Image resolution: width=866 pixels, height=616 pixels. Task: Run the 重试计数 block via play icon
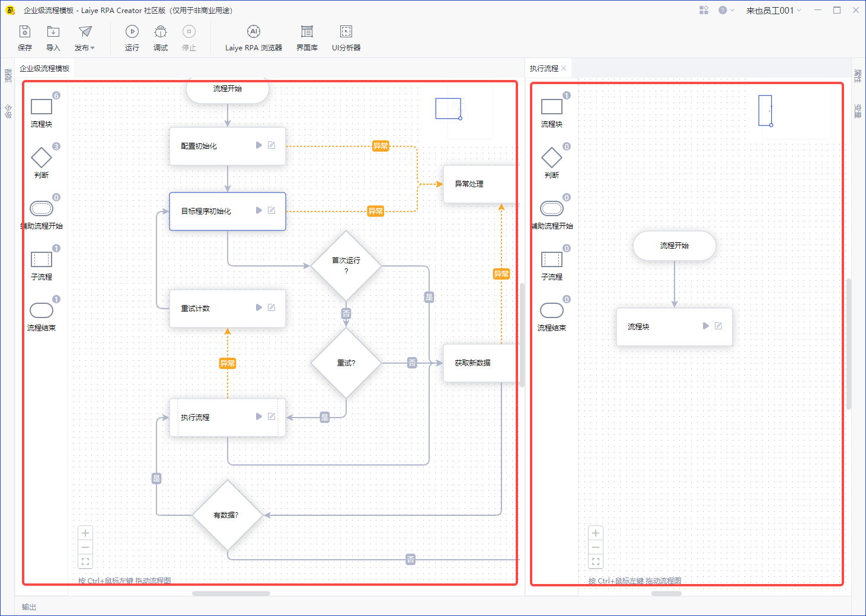(259, 307)
